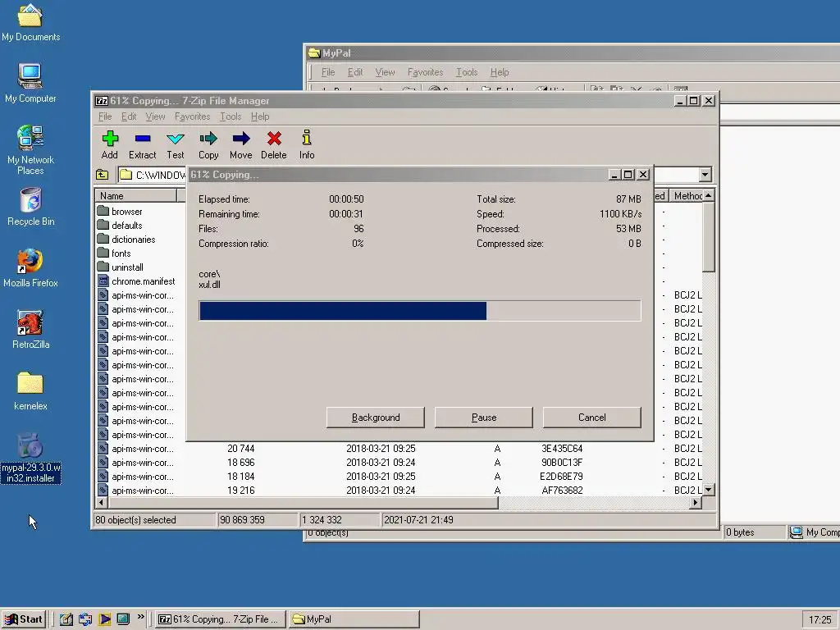This screenshot has width=840, height=630.
Task: Click the vertical scrollbar down arrow
Action: [708, 490]
